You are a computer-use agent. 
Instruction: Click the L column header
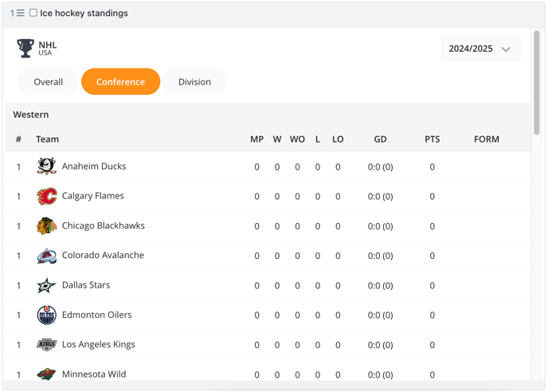318,139
